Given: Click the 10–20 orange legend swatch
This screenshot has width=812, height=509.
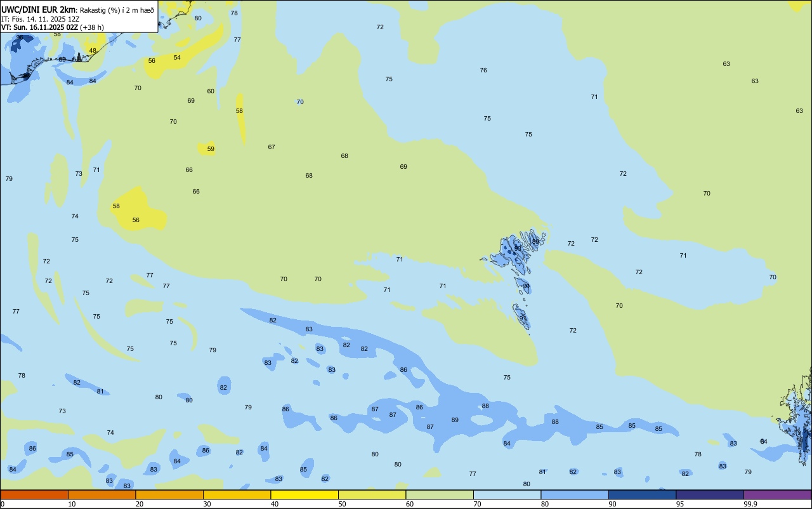Looking at the screenshot, I should 101,494.
